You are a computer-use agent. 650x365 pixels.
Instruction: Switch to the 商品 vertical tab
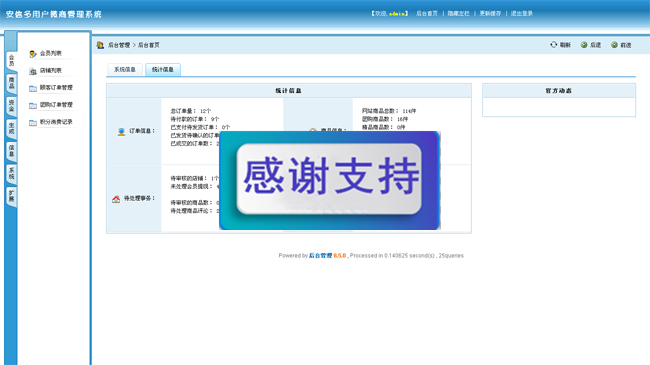pyautogui.click(x=12, y=83)
